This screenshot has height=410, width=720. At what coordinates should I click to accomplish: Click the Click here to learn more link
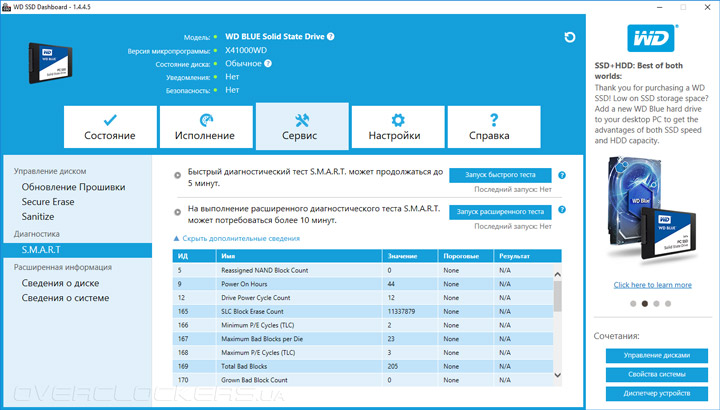(652, 285)
